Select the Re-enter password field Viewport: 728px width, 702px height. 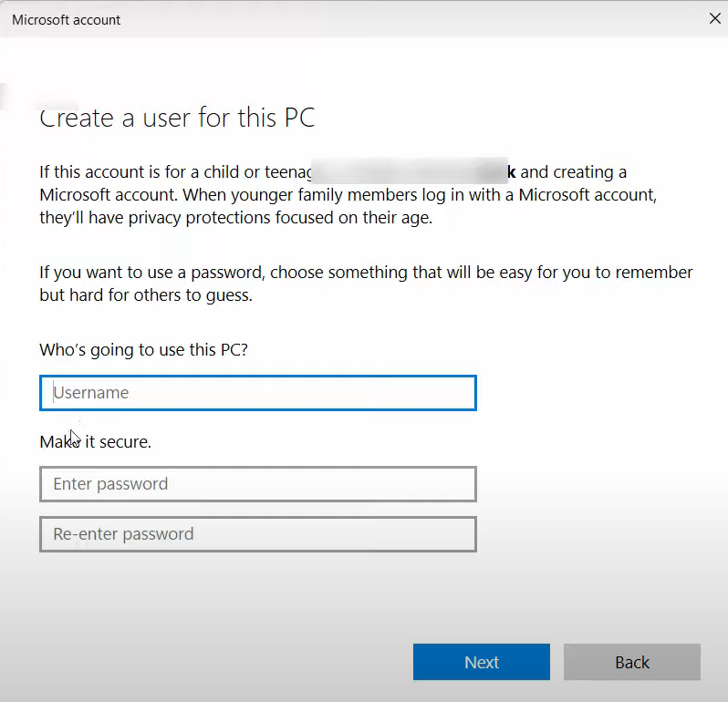pyautogui.click(x=257, y=534)
